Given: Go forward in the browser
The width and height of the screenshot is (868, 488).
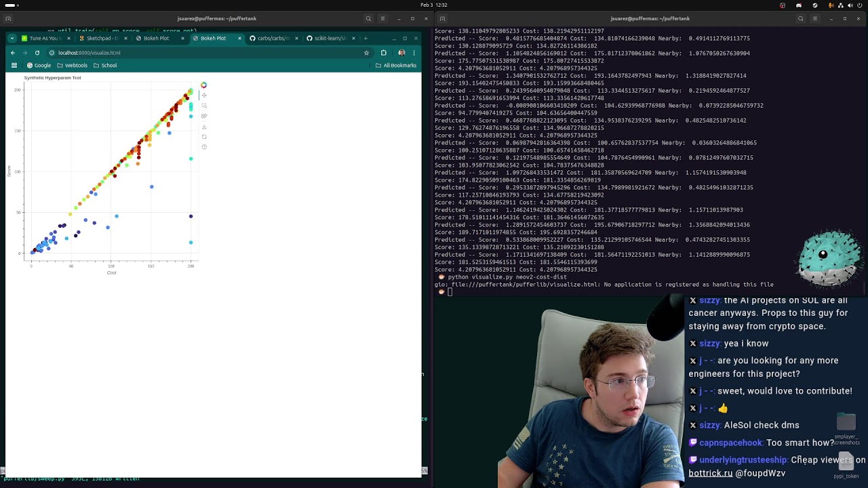Looking at the screenshot, I should (x=25, y=53).
